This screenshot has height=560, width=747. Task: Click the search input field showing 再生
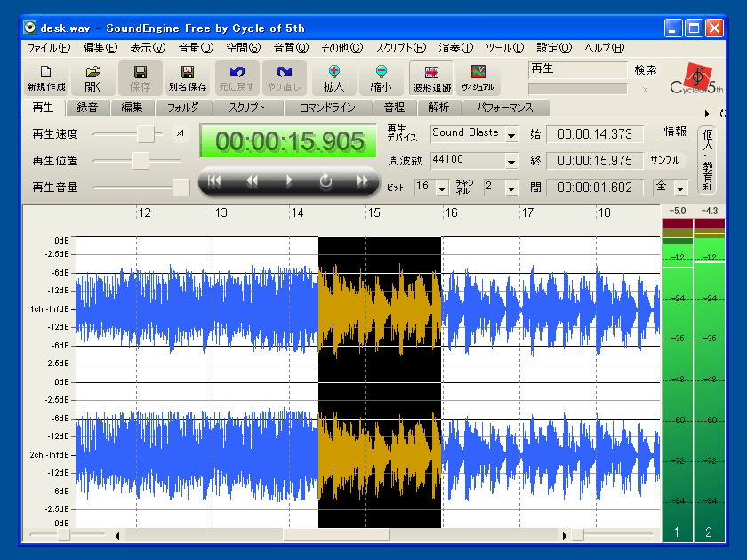pos(578,69)
